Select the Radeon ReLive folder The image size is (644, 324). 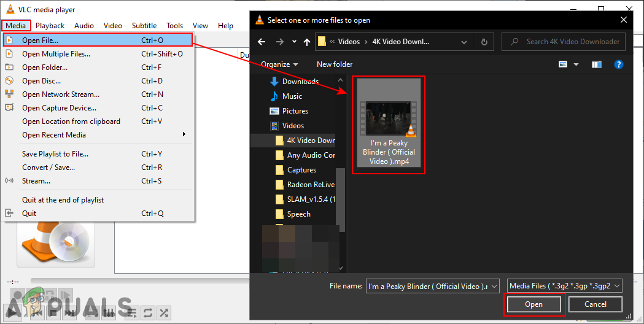click(x=305, y=185)
